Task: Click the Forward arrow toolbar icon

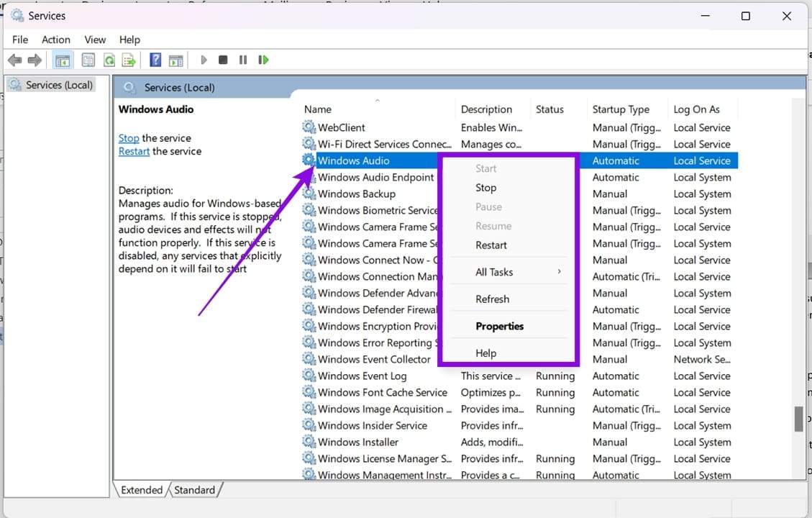Action: tap(35, 60)
